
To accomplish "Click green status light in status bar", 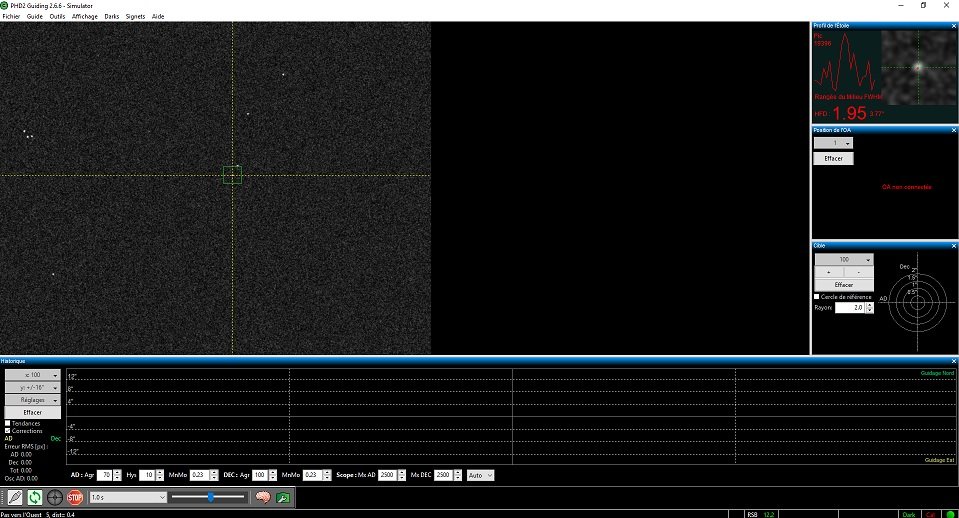I will pos(950,514).
